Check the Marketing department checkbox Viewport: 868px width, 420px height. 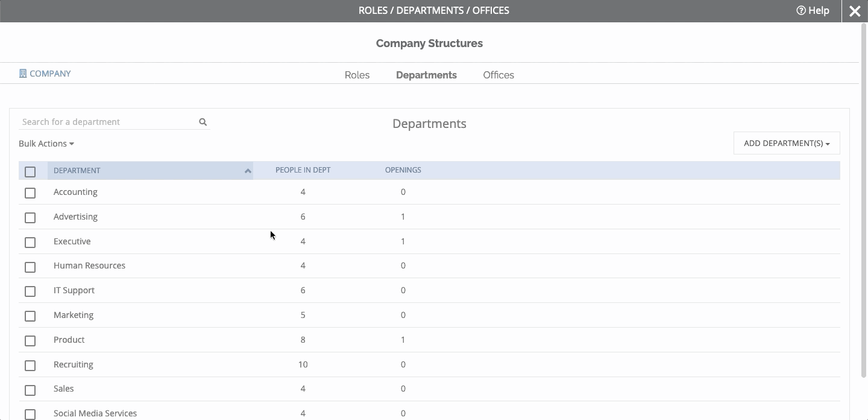coord(30,316)
